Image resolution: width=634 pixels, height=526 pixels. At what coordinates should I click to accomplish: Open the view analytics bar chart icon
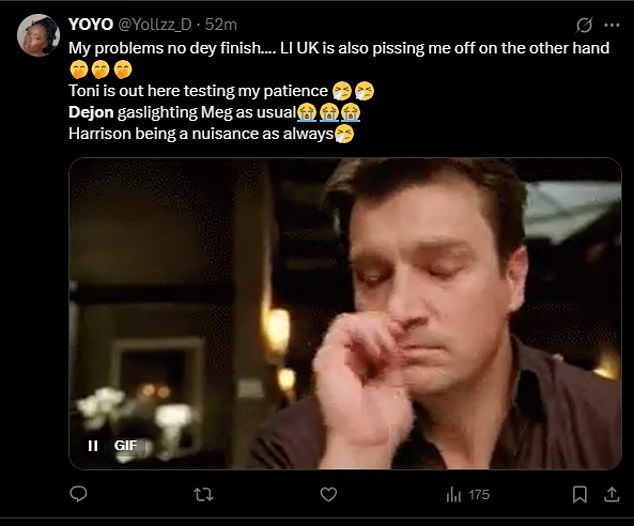click(453, 494)
